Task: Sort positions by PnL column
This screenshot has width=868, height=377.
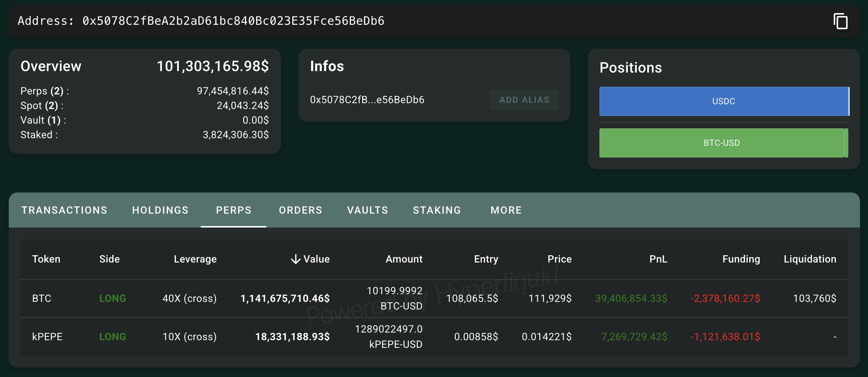Action: click(x=658, y=259)
